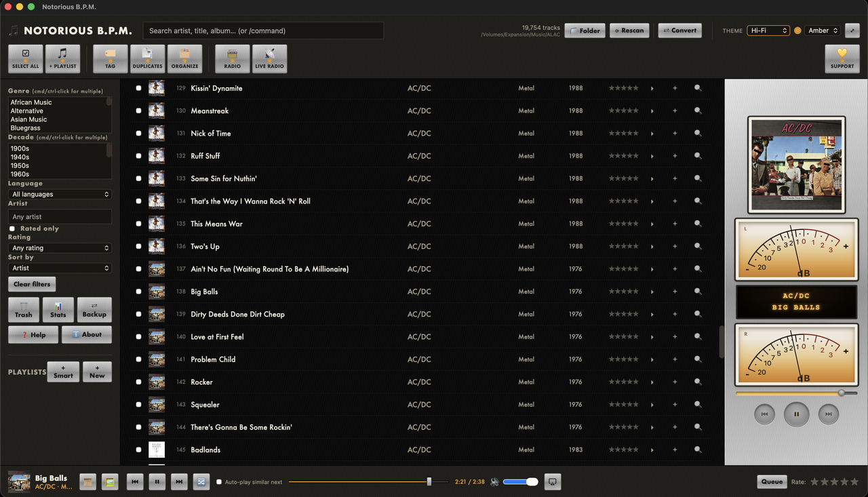Open the Hi-Fi theme dropdown
This screenshot has height=497, width=868.
pos(768,31)
